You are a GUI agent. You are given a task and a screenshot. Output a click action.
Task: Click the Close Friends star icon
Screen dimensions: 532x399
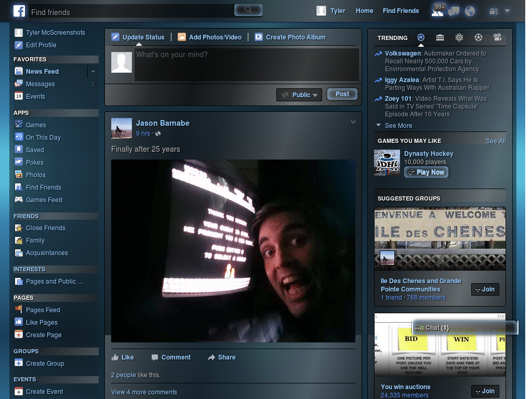pyautogui.click(x=19, y=228)
